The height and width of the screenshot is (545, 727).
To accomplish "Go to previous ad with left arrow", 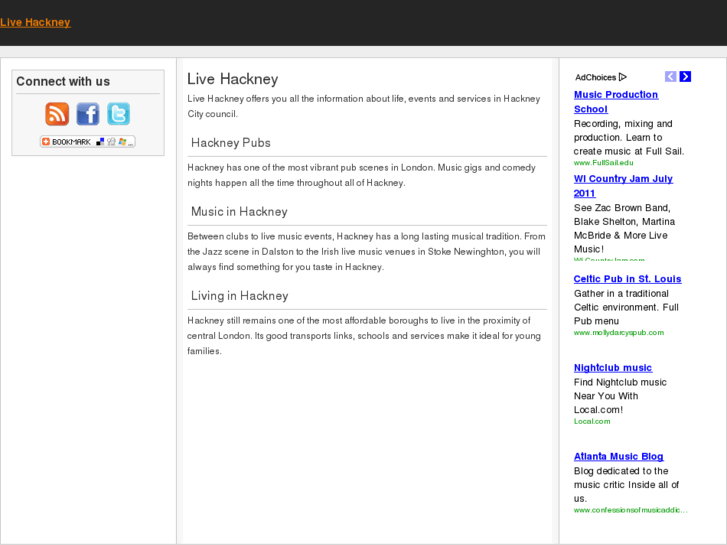I will point(671,77).
